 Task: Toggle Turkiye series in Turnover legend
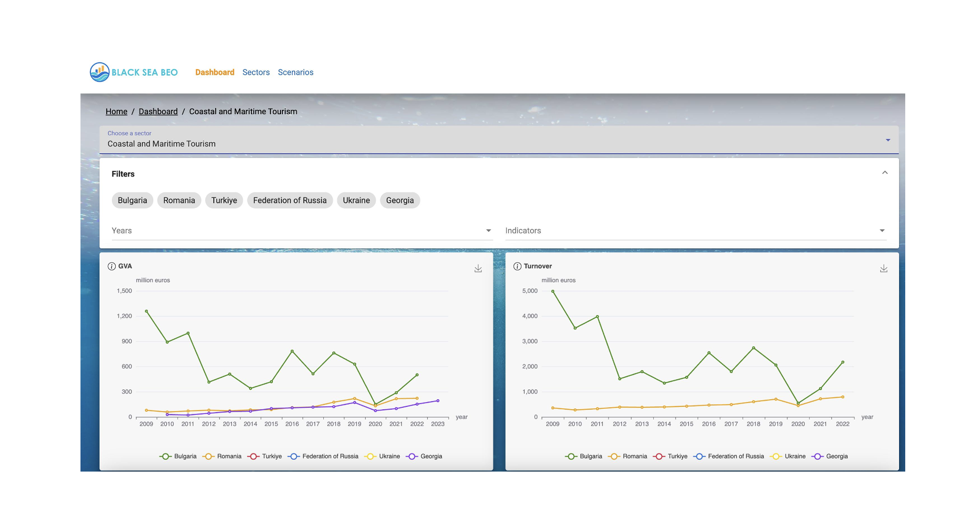coord(670,456)
